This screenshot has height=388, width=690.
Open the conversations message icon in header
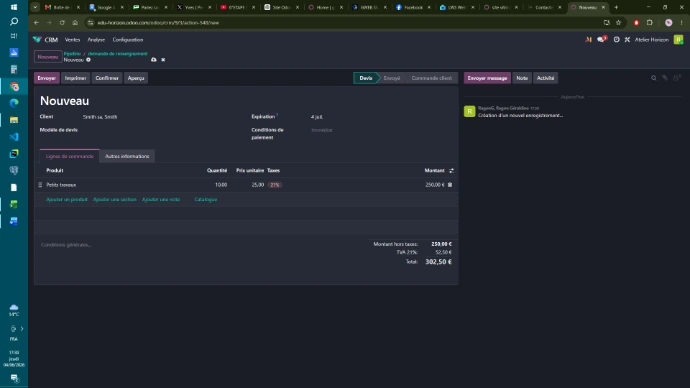tap(602, 40)
